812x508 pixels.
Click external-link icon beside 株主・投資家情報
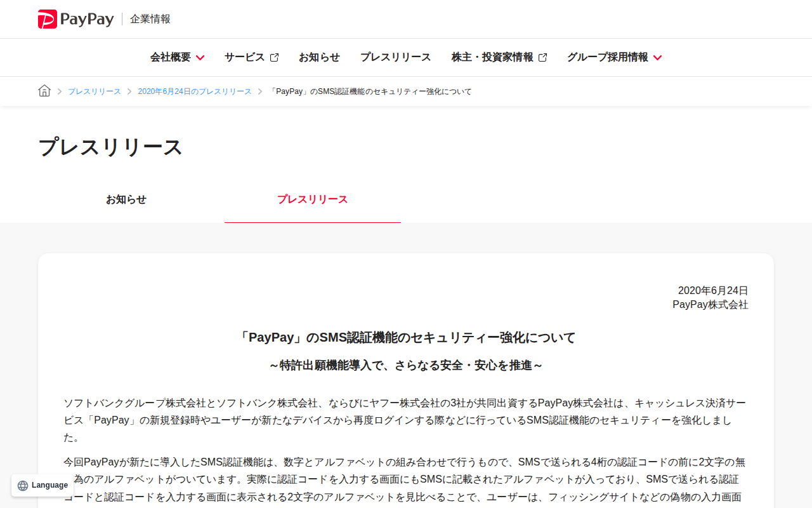coord(542,58)
